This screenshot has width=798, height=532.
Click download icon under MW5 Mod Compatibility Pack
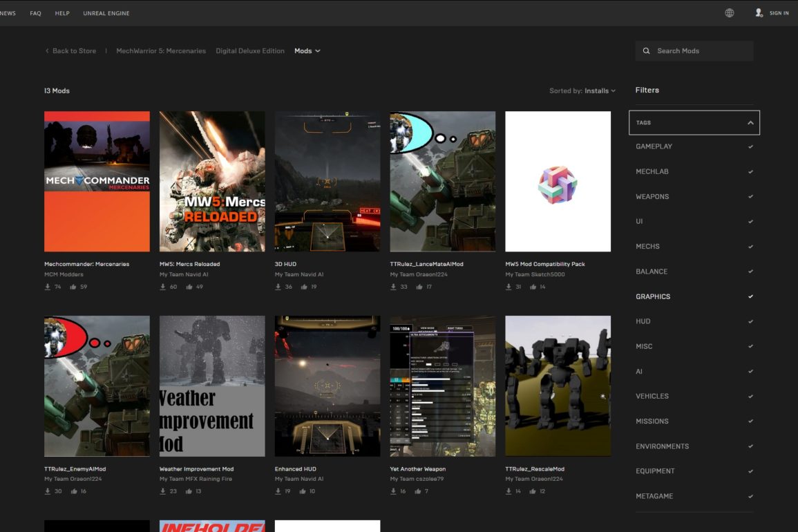509,287
